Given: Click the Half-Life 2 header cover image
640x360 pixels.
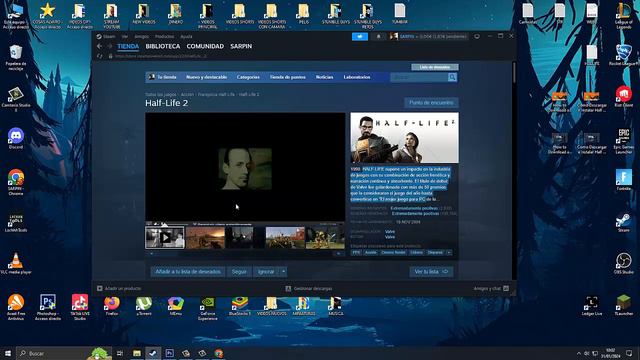Looking at the screenshot, I should click(x=404, y=138).
